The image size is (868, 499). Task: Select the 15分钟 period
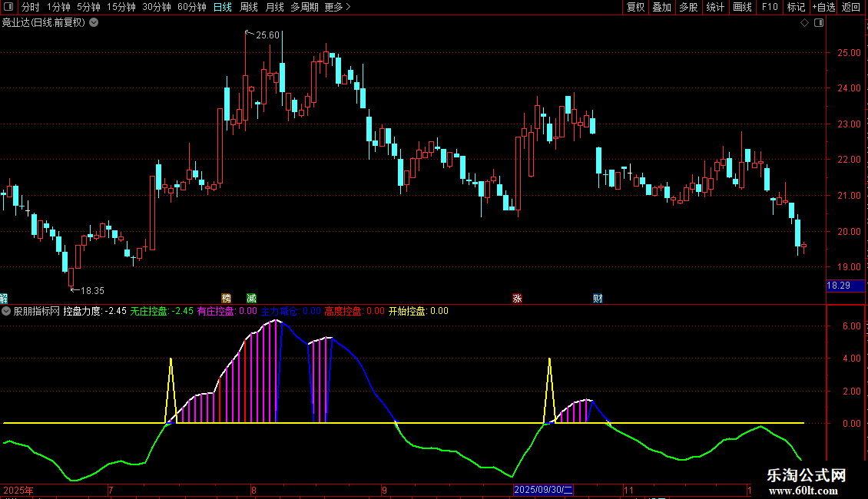pos(121,7)
